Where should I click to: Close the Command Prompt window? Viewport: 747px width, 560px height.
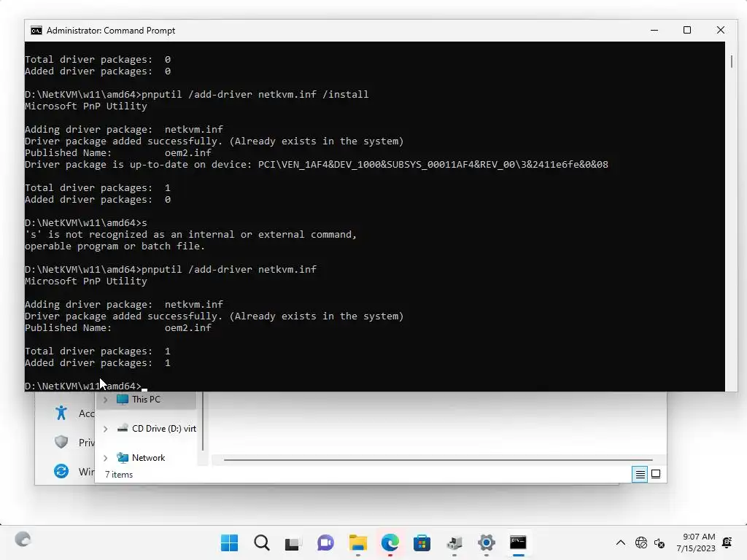point(720,30)
